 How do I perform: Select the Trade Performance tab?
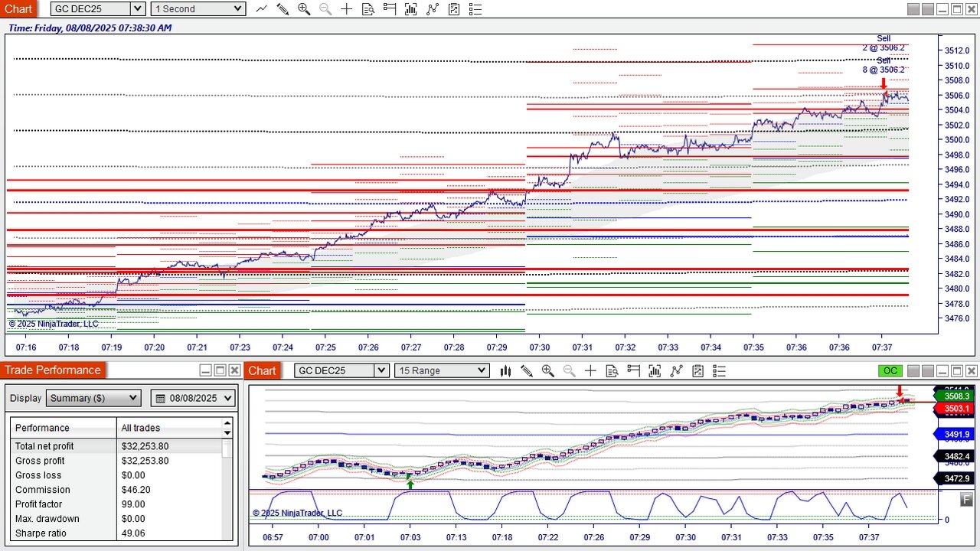point(53,370)
